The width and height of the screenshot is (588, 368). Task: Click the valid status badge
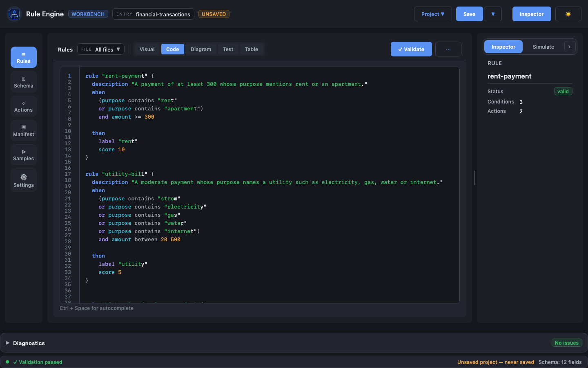point(563,92)
